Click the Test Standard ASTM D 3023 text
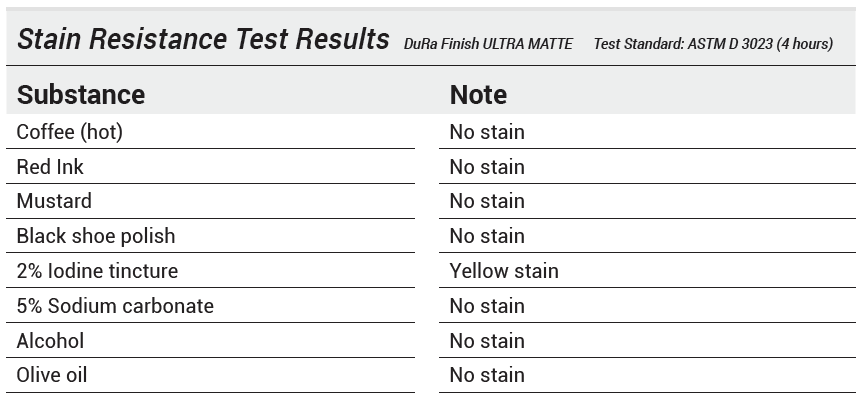Viewport: 865px width, 403px height. click(713, 44)
